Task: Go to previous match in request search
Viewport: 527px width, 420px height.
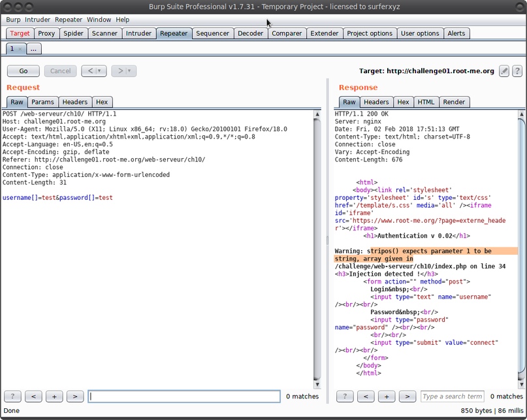Action: [33, 396]
